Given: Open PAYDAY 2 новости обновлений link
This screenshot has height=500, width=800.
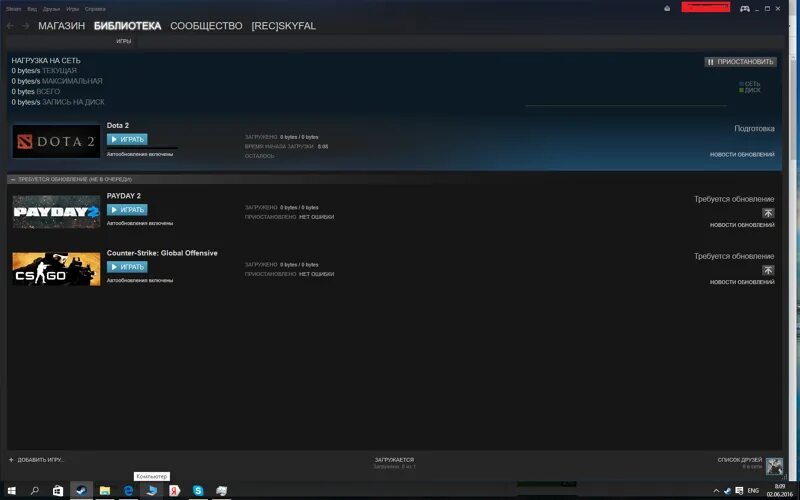Looking at the screenshot, I should [x=742, y=224].
